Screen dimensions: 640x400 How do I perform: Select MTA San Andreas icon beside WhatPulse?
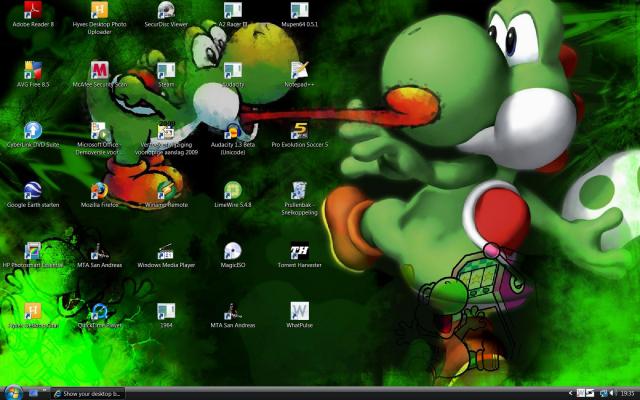click(x=233, y=311)
